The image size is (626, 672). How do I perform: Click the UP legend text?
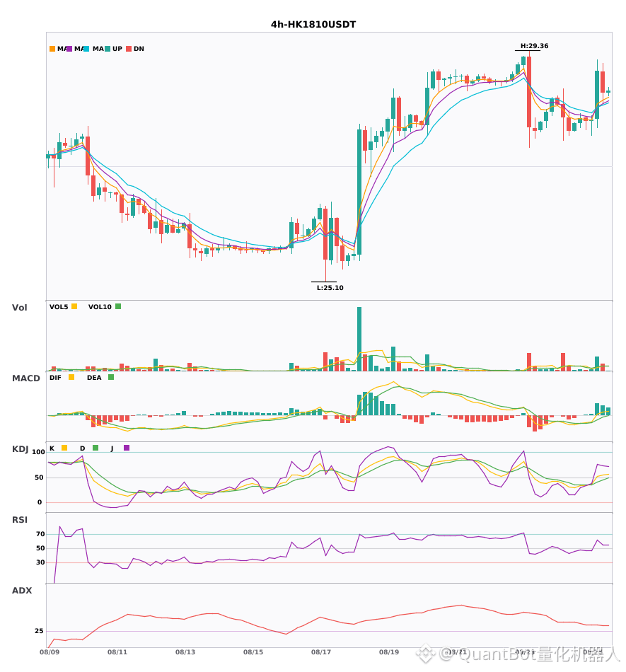[117, 49]
